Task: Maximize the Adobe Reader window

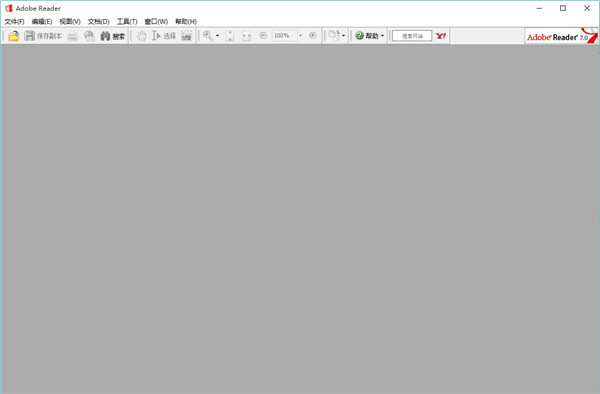Action: coord(563,8)
